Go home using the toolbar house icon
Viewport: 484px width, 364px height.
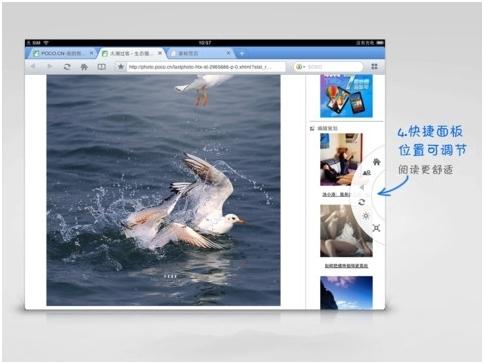tap(84, 67)
